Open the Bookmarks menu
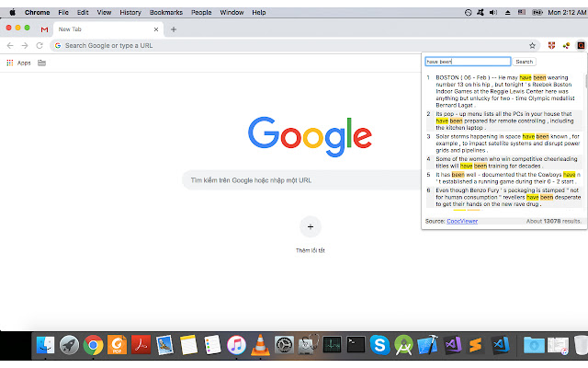588x368 pixels. (166, 12)
